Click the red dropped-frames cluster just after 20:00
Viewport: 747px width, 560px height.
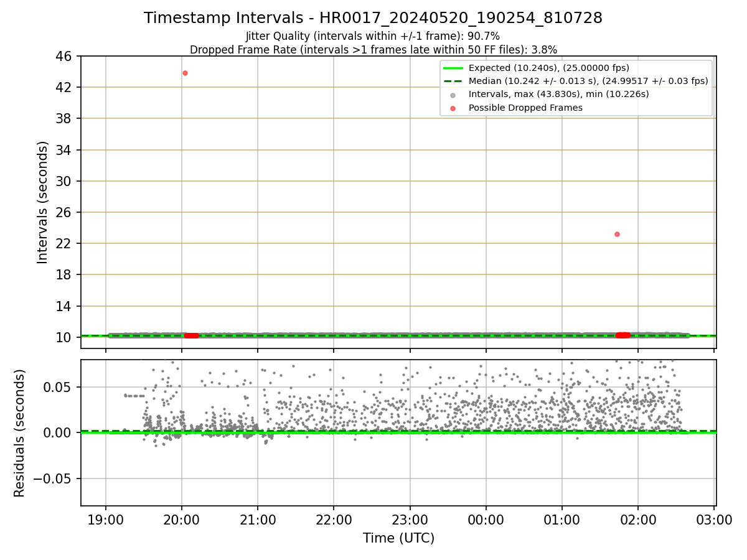192,335
